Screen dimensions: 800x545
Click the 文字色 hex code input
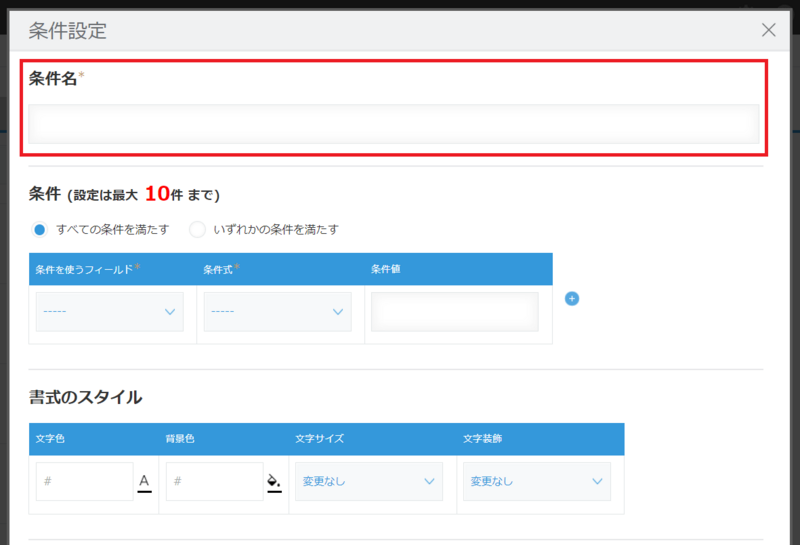pos(85,481)
